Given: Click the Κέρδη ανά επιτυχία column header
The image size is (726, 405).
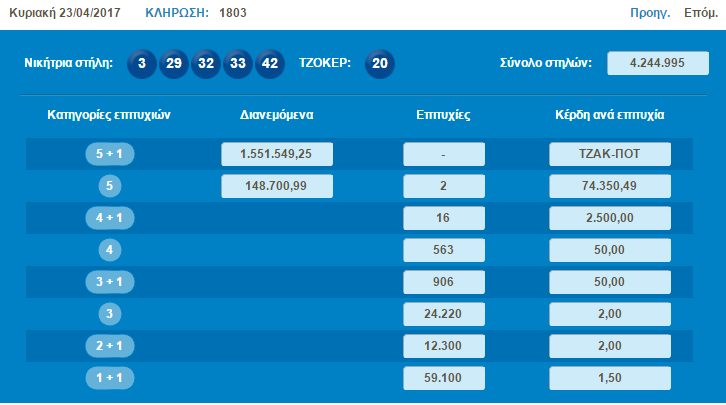Looking at the screenshot, I should (609, 115).
